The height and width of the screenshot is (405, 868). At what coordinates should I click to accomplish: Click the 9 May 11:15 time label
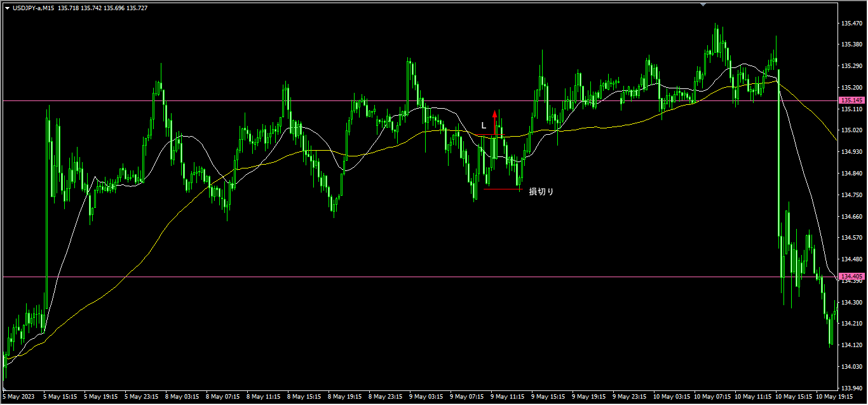pyautogui.click(x=506, y=396)
